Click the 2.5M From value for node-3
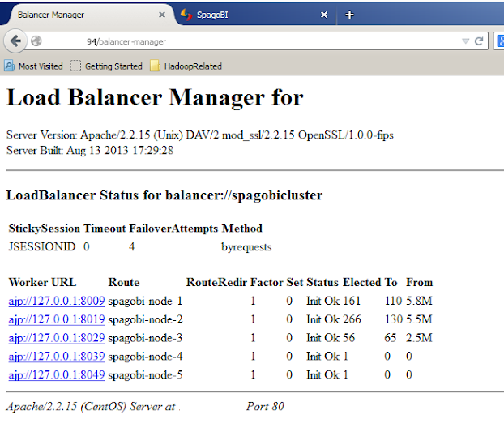 (x=419, y=338)
